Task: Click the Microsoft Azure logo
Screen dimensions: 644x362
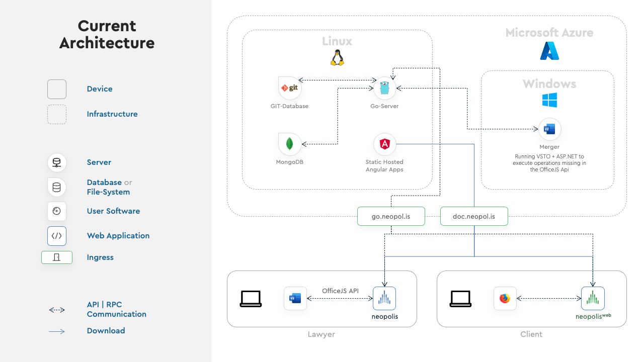Action: [x=549, y=51]
